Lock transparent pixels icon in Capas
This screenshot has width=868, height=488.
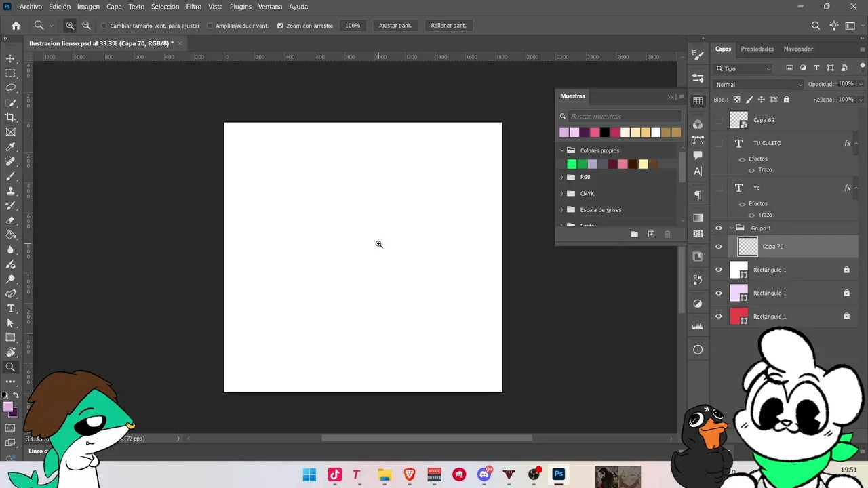[x=736, y=100]
